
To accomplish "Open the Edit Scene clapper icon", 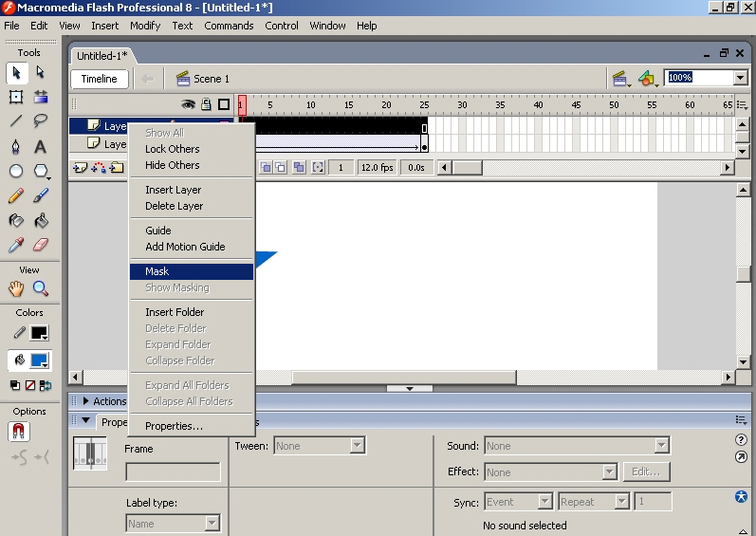I will point(621,79).
